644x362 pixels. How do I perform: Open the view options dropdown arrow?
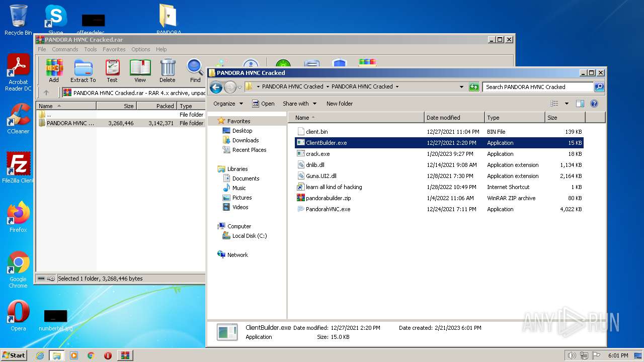pos(567,104)
